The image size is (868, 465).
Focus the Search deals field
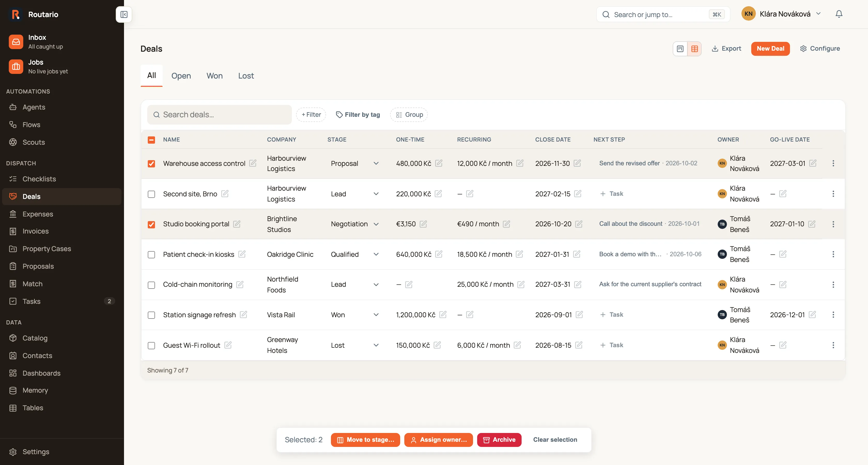pyautogui.click(x=219, y=114)
